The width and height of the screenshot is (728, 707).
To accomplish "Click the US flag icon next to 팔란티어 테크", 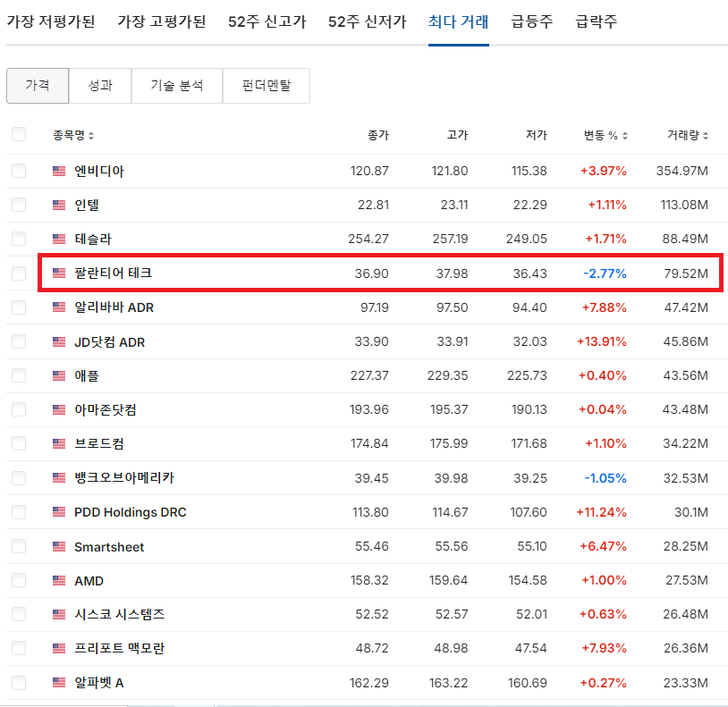I will [x=59, y=274].
